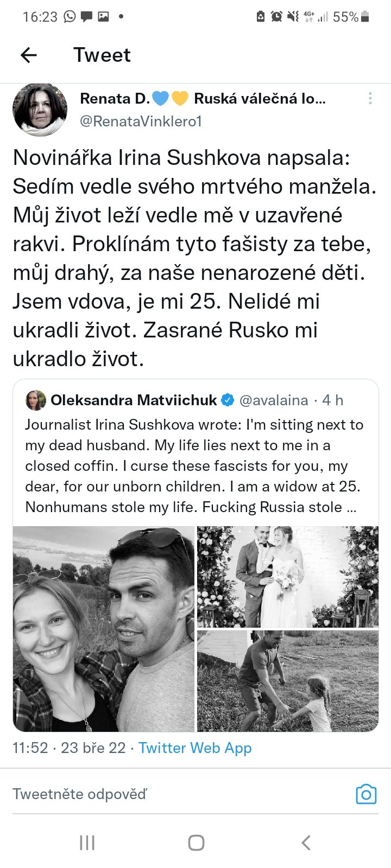Tap the blue verified badge icon
The height and width of the screenshot is (868, 391).
[228, 400]
